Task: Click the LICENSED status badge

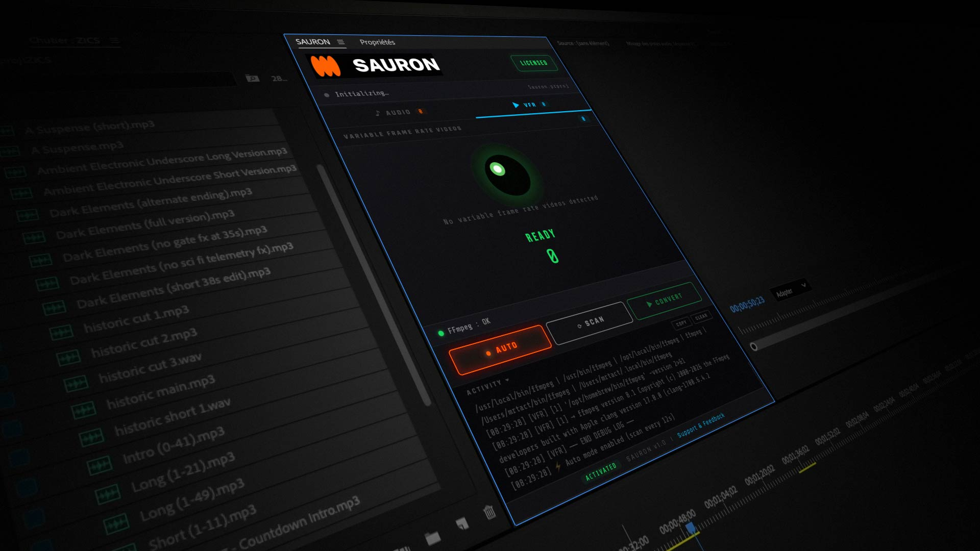Action: 533,63
